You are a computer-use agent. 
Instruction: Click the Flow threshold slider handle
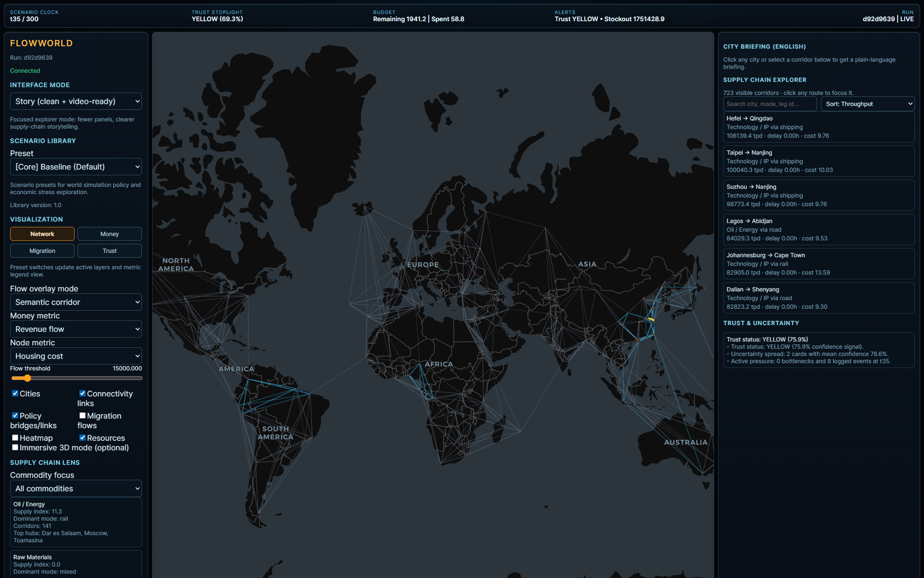point(27,378)
